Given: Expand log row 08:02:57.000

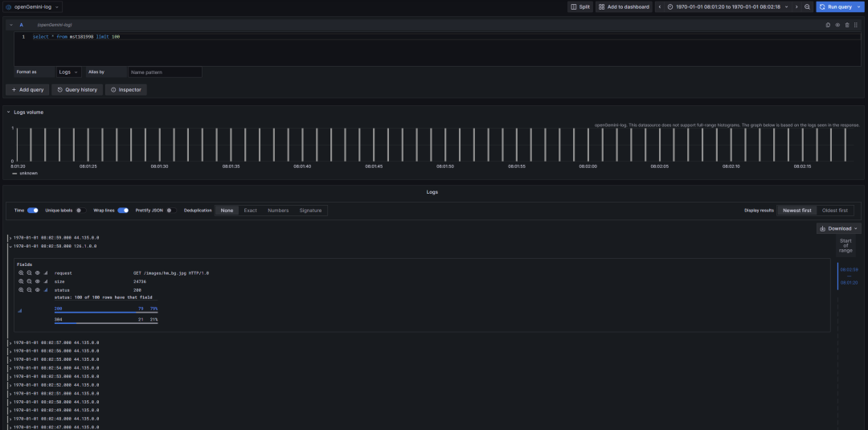Looking at the screenshot, I should coord(10,342).
